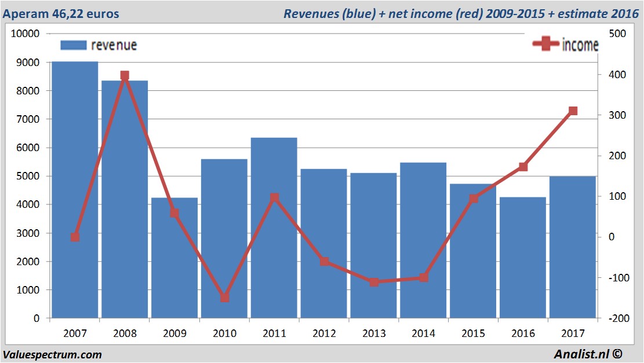Click the 'Aperam 46,22 euros' title
This screenshot has width=644, height=363.
pyautogui.click(x=61, y=13)
